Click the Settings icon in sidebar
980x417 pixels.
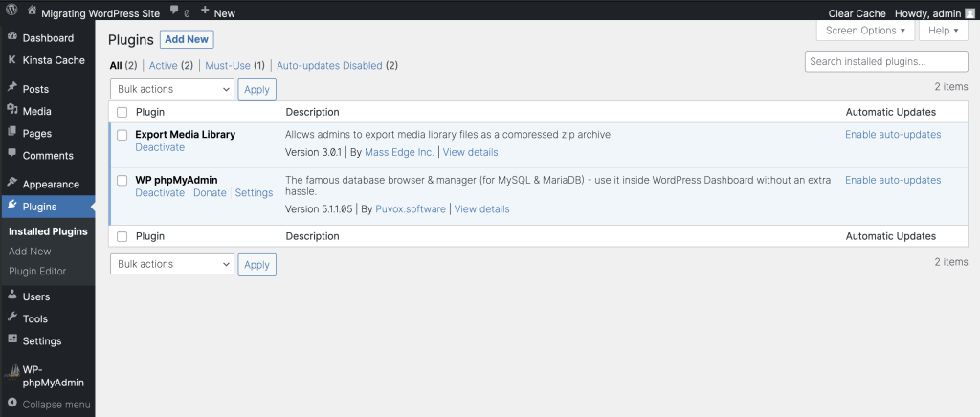(11, 339)
